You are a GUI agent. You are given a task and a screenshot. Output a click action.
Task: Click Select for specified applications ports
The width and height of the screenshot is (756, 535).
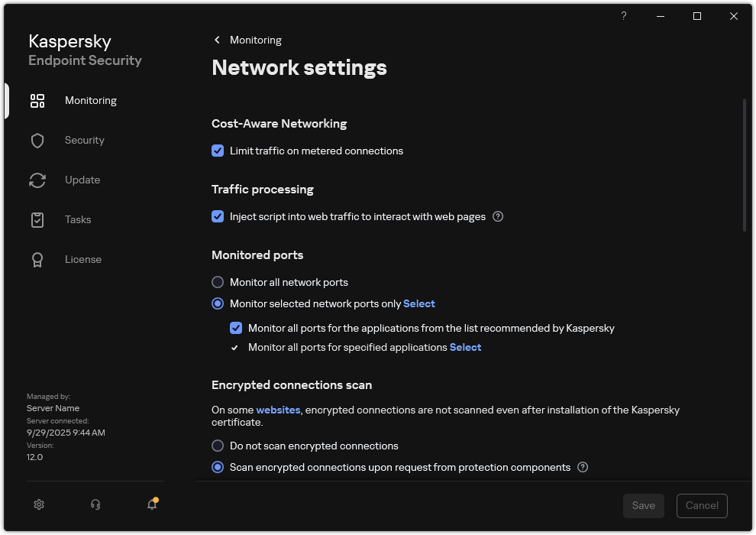pyautogui.click(x=465, y=347)
